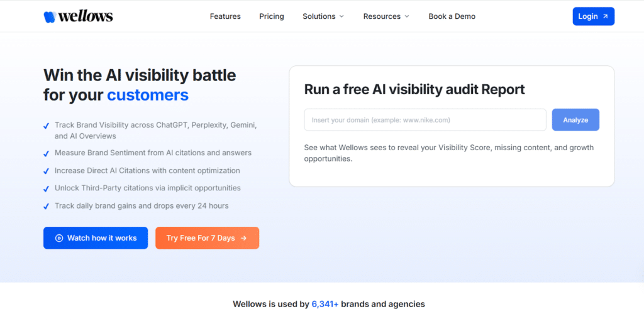The image size is (644, 321).
Task: Open the Features menu item
Action: [x=225, y=16]
